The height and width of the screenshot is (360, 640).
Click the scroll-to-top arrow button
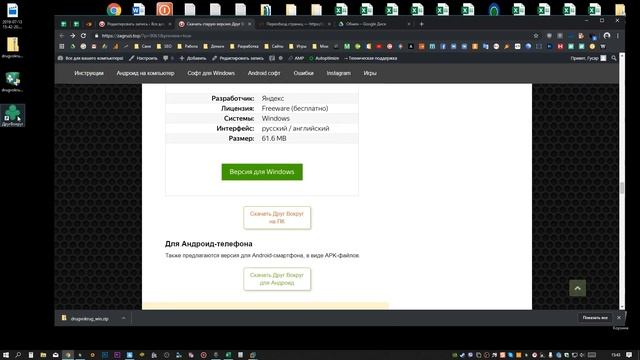pyautogui.click(x=578, y=288)
